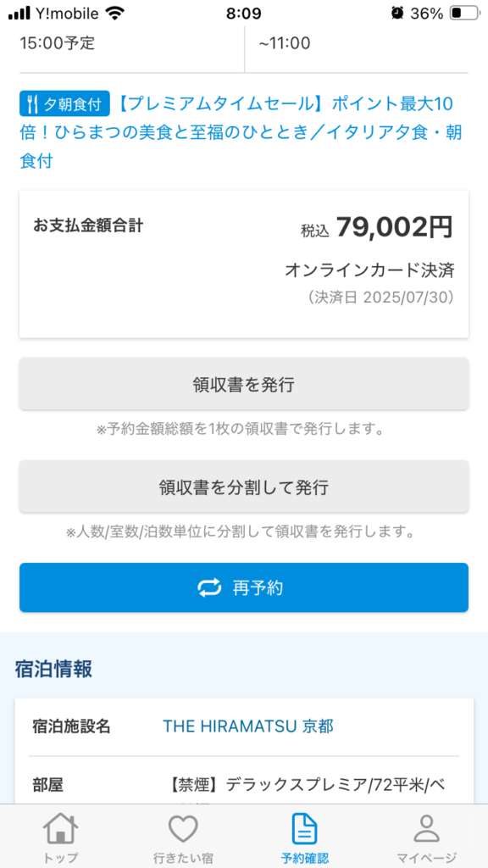
Task: Tap the repeat arrows icon on 再予約
Action: tap(210, 587)
